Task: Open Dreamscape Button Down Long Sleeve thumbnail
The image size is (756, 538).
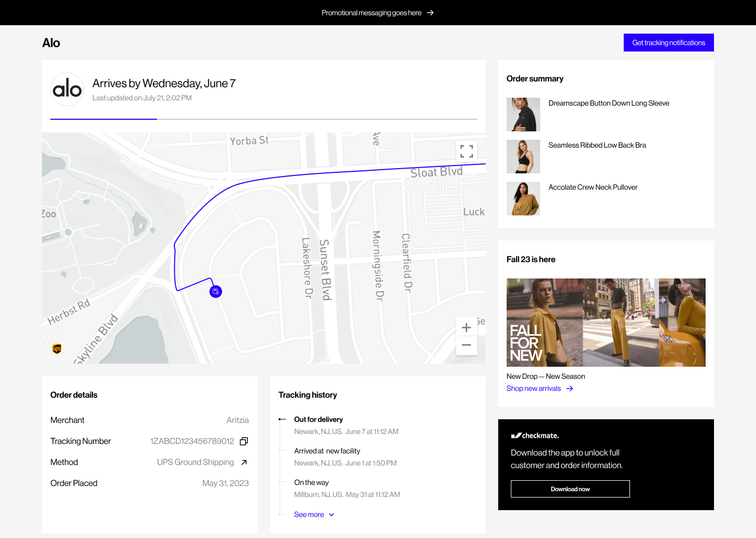Action: click(x=523, y=115)
